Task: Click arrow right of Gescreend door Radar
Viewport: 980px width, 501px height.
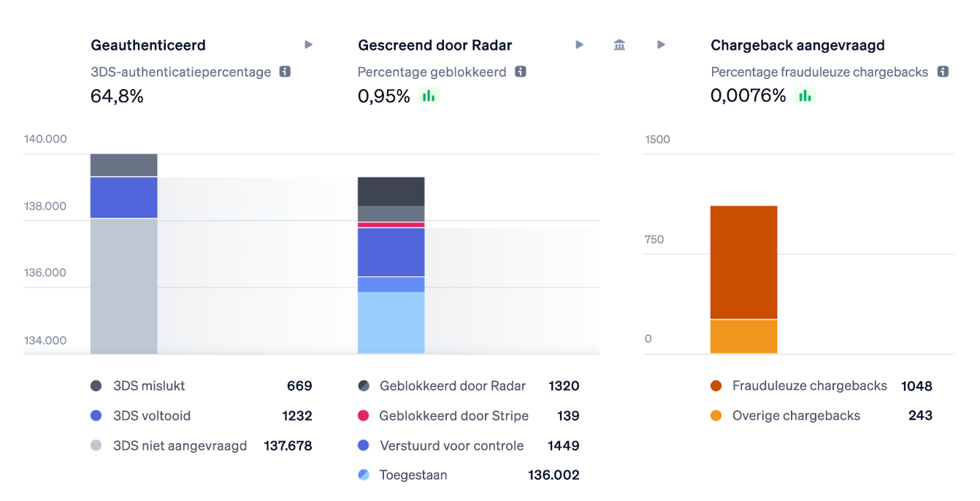Action: coord(579,45)
